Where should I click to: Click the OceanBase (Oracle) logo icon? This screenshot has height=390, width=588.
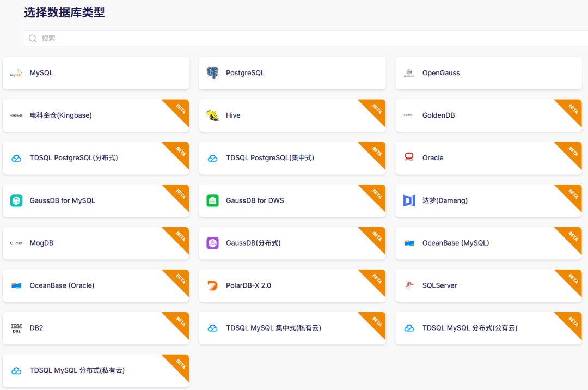coord(16,286)
